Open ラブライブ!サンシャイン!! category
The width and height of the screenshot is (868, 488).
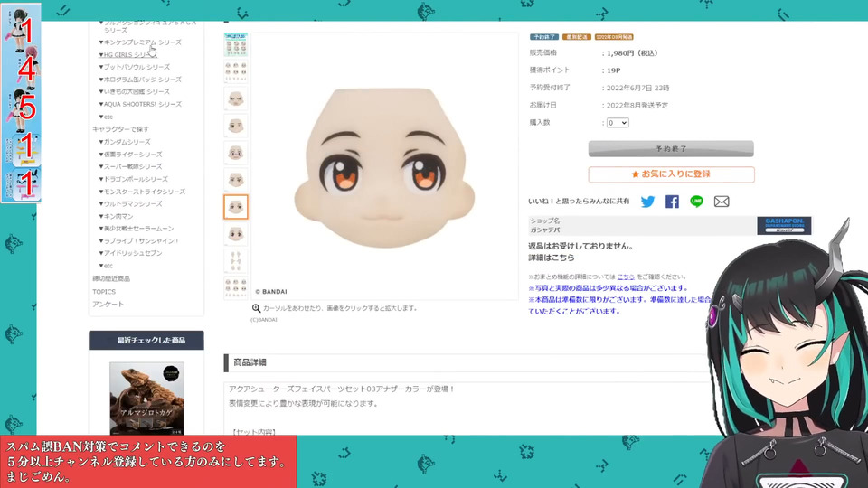click(x=141, y=241)
